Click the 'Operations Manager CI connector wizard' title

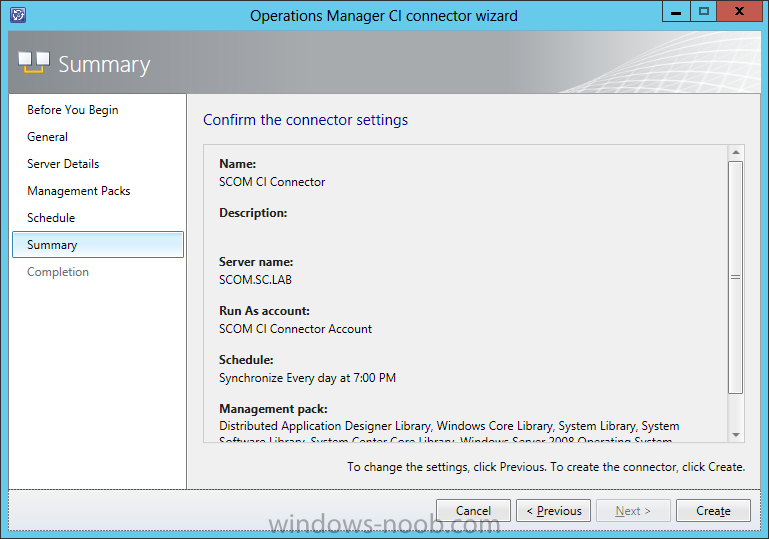(384, 16)
